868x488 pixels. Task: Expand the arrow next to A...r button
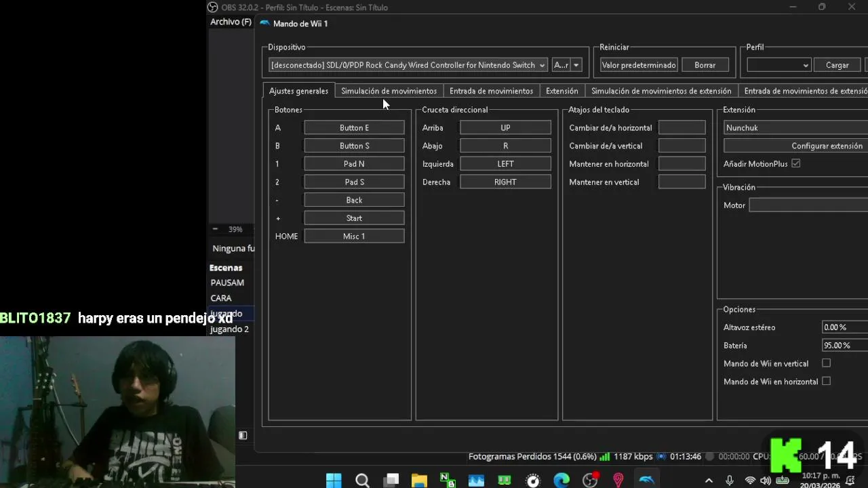[x=576, y=65]
